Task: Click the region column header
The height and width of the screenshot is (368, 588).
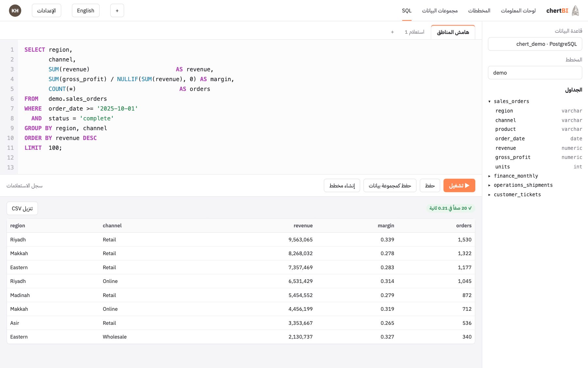Action: pyautogui.click(x=18, y=226)
